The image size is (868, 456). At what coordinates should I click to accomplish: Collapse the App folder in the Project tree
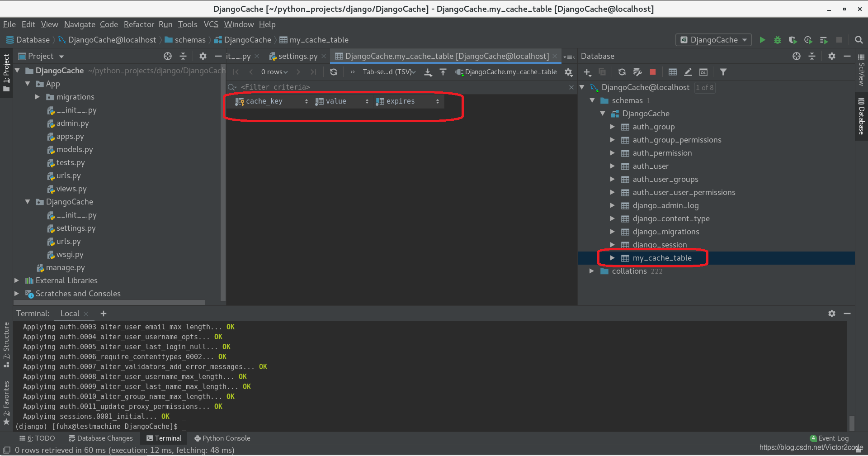point(28,84)
